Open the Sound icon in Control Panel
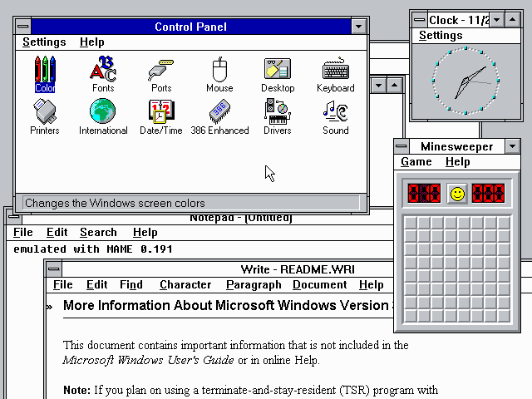This screenshot has width=532, height=399. click(x=336, y=116)
